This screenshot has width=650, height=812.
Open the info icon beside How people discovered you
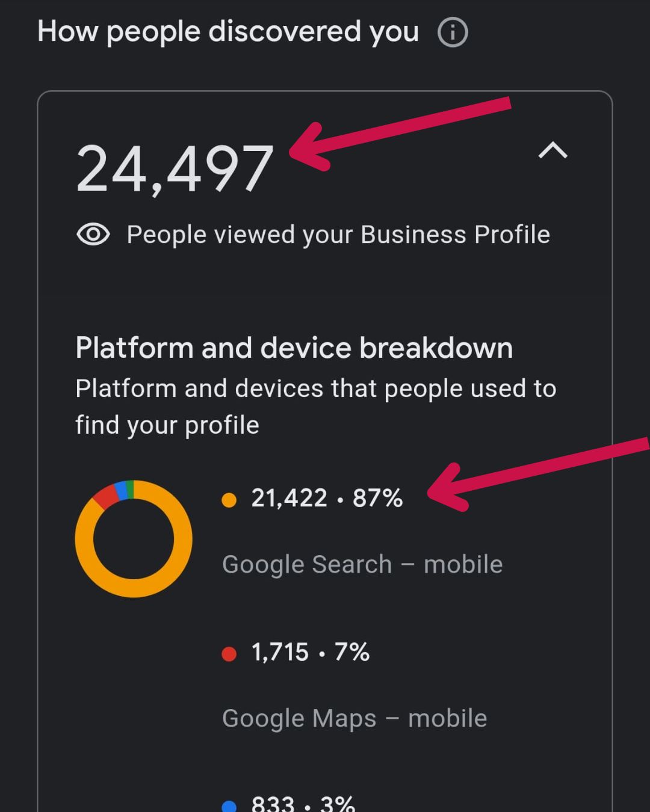pos(453,32)
